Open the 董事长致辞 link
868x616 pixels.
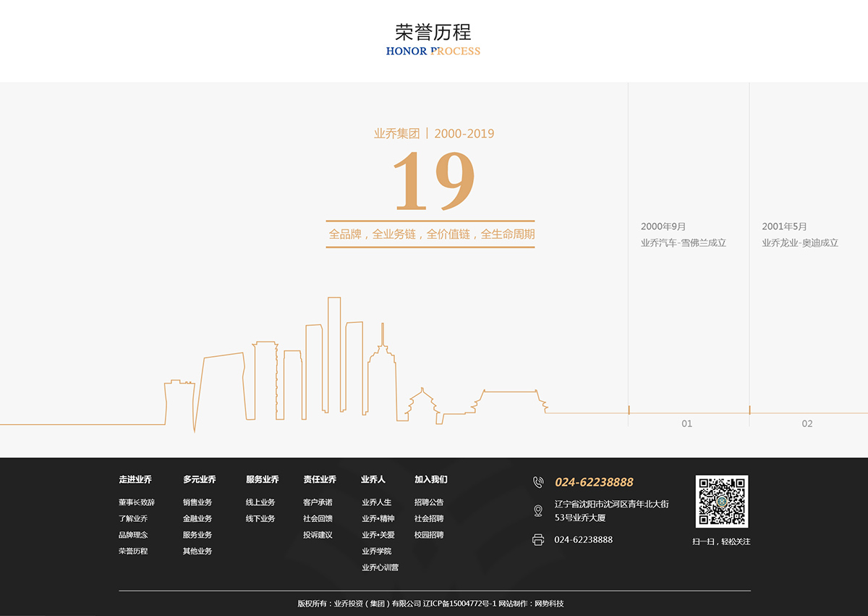[137, 502]
